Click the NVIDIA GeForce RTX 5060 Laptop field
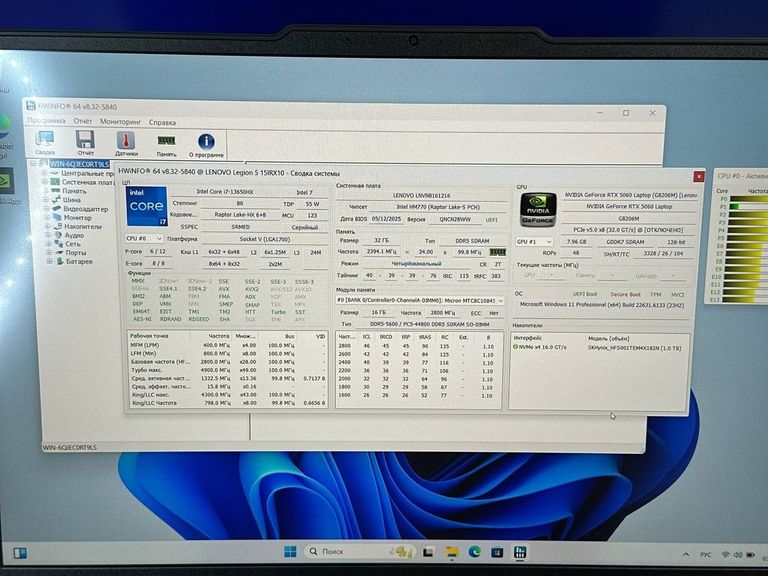The image size is (768, 576). point(629,207)
